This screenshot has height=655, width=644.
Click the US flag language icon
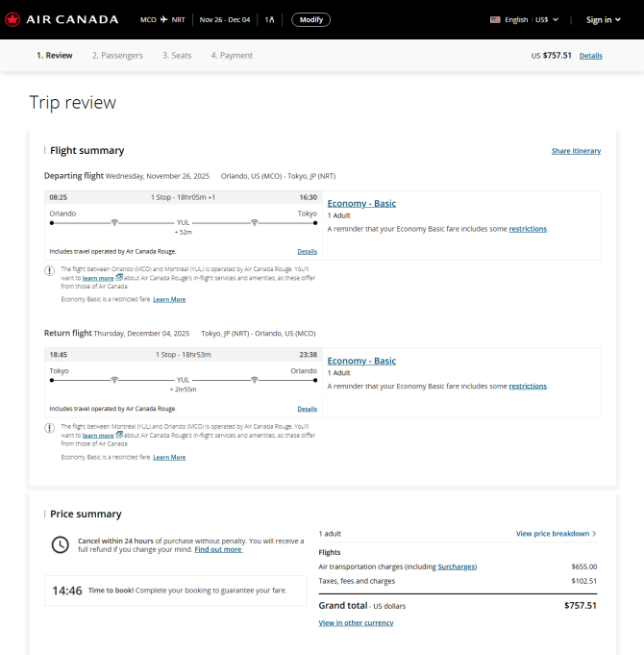pos(495,19)
